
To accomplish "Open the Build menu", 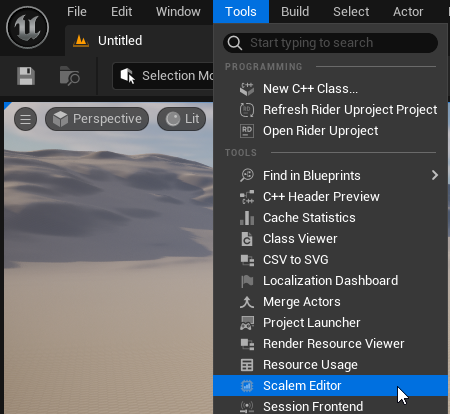I will [295, 12].
